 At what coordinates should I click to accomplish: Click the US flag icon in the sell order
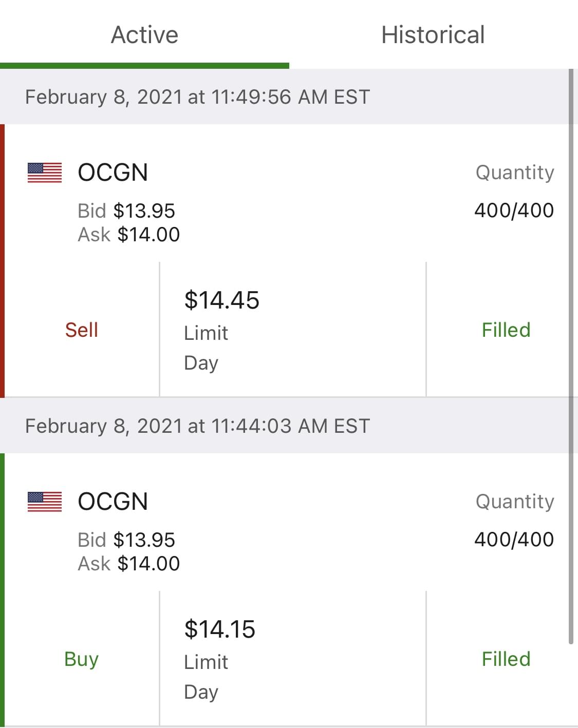pos(45,173)
